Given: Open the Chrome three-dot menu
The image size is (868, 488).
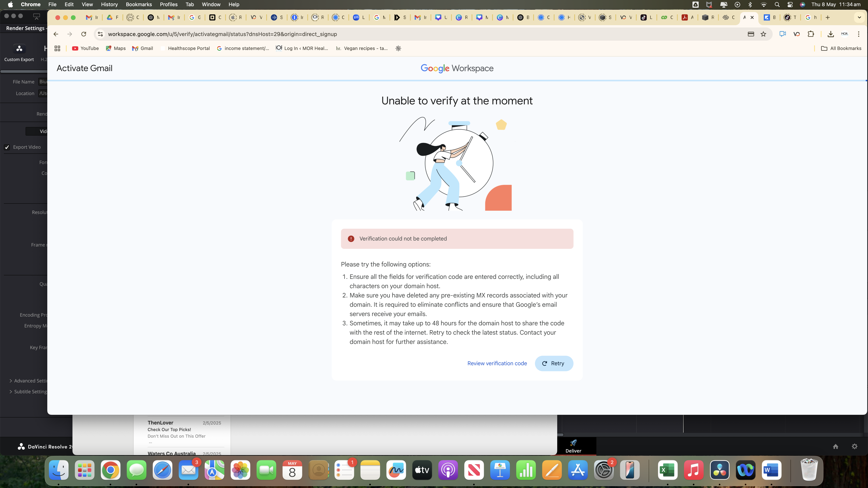Looking at the screenshot, I should tap(859, 34).
